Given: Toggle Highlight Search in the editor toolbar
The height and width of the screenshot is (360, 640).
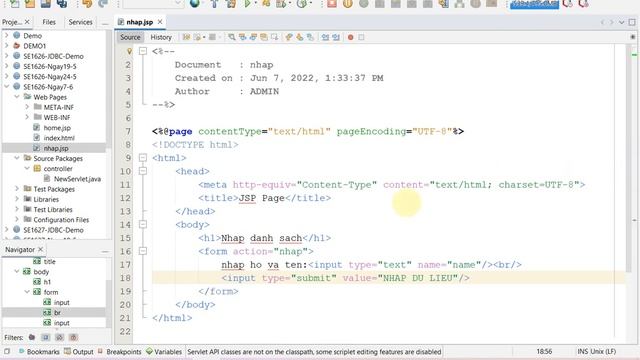Looking at the screenshot, I should tap(264, 37).
